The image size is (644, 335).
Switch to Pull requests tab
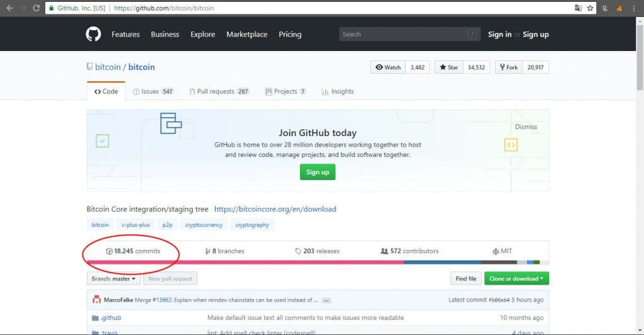[x=219, y=91]
